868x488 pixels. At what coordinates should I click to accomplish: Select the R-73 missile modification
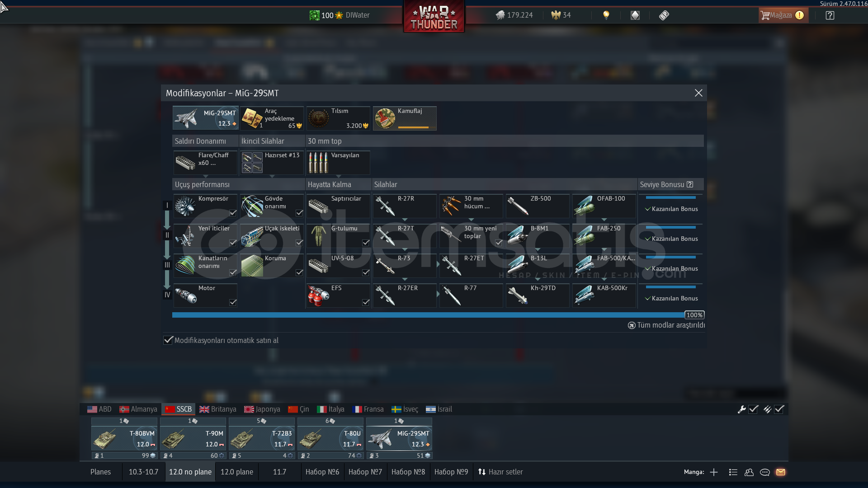405,266
